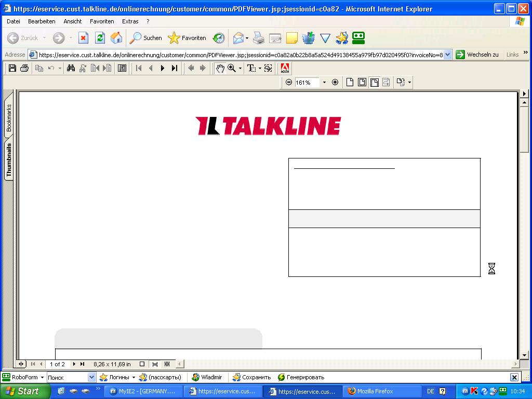Go to next page in Acrobat toolbar
Viewport: 532px width, 399px height.
pos(162,68)
